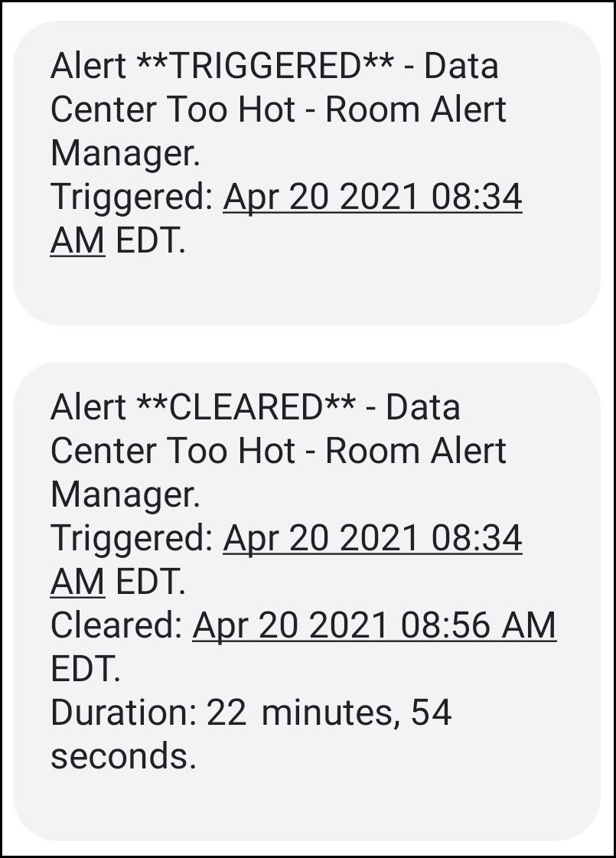
Task: Tap the wrapped AM link in the CLEARED message
Action: 77,582
